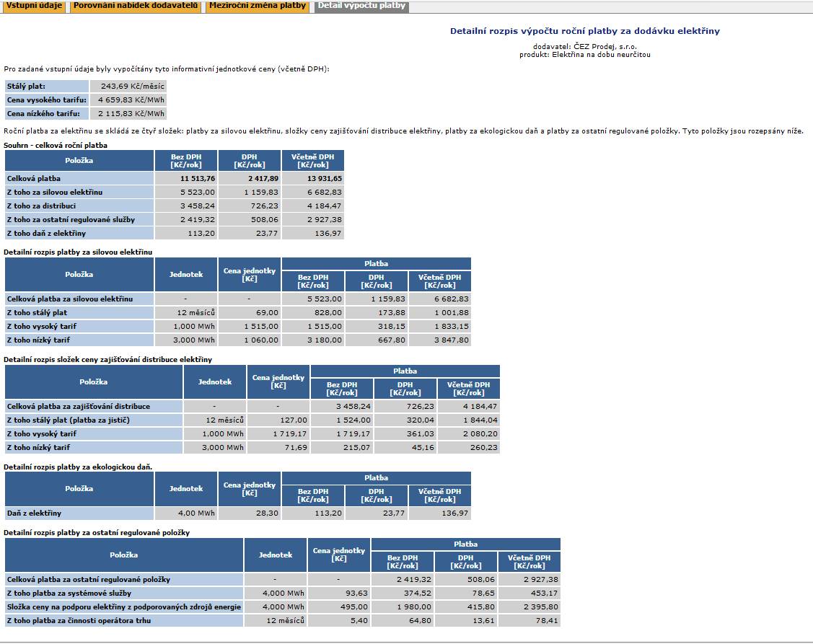Click the Celková platba za ostatní regulované položky row
Image resolution: width=813 pixels, height=644 pixels.
[283, 579]
